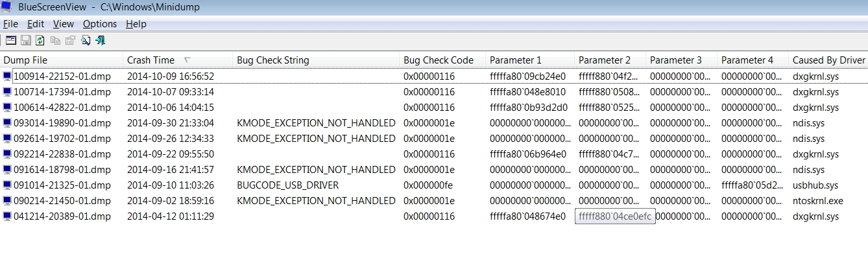
Task: Sort by the Parameter 3 column header
Action: (x=682, y=60)
